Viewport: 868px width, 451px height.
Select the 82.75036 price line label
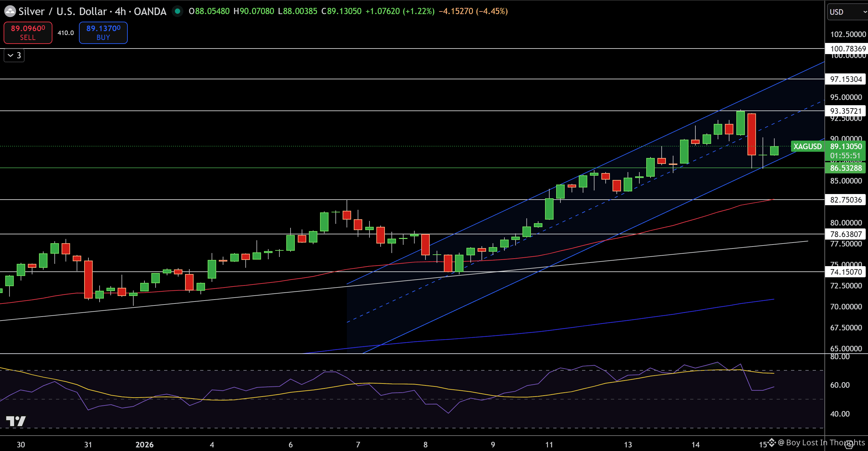pos(846,200)
